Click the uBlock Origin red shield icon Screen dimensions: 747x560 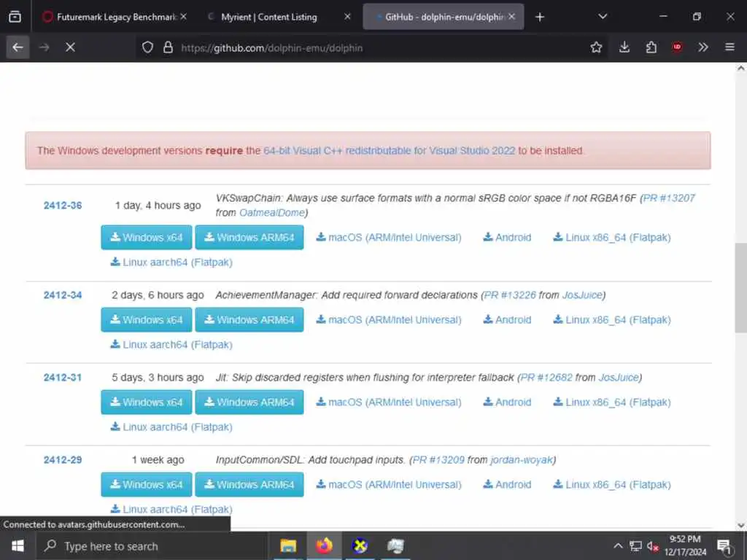coord(677,47)
